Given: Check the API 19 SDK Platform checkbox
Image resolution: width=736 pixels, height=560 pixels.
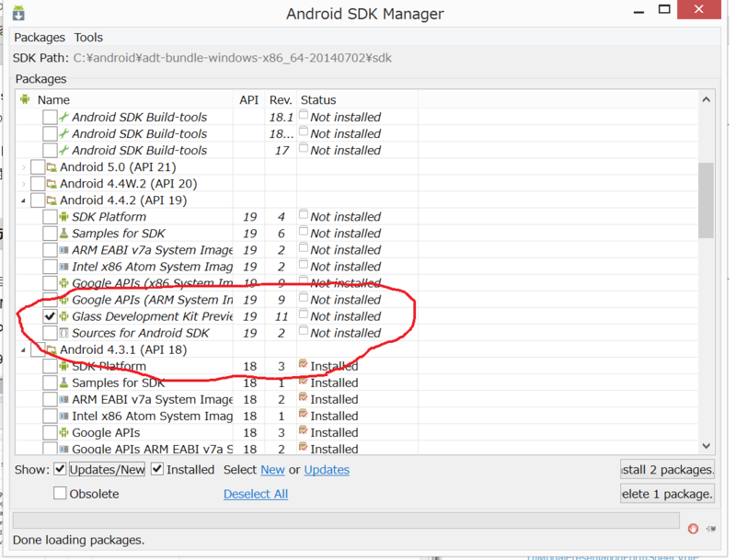Looking at the screenshot, I should pyautogui.click(x=50, y=217).
